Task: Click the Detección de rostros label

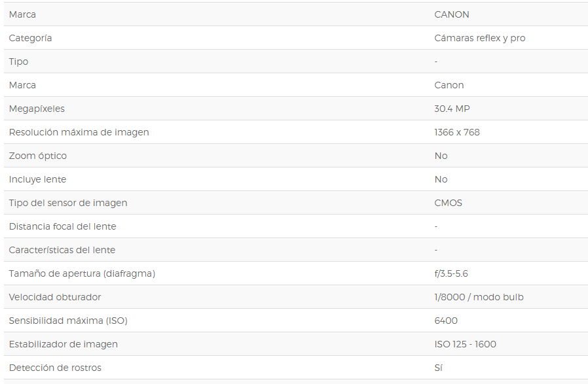Action: click(x=55, y=369)
